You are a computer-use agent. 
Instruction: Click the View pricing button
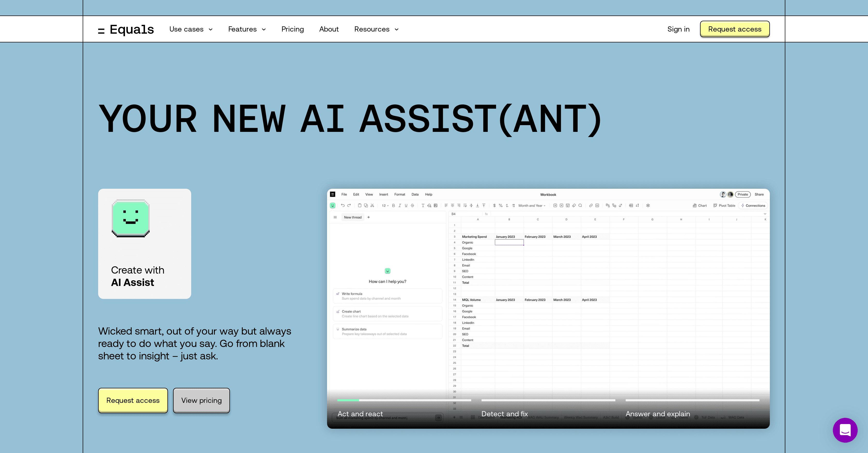tap(201, 400)
